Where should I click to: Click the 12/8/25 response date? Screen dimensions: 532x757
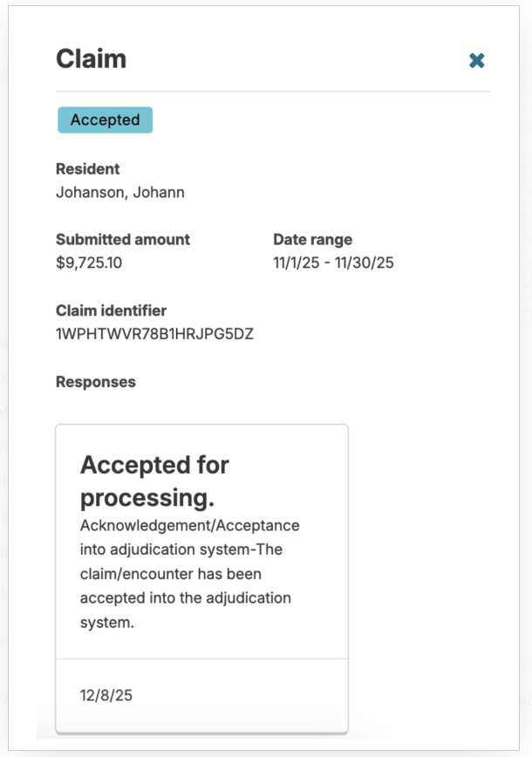[106, 696]
